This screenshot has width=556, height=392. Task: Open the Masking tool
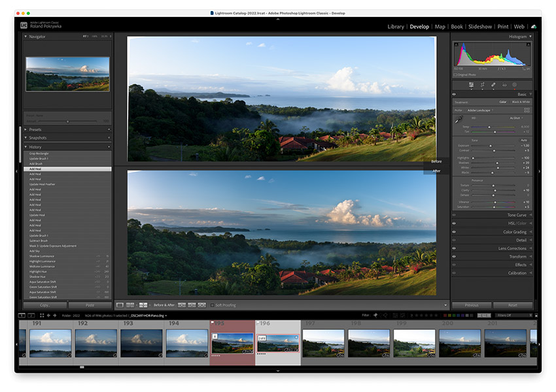(x=514, y=85)
